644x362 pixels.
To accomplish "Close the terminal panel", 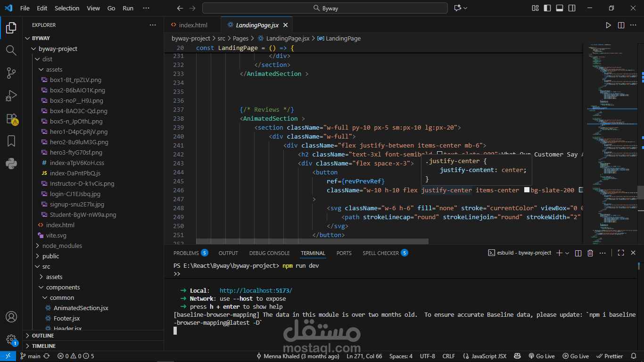I will click(x=634, y=253).
